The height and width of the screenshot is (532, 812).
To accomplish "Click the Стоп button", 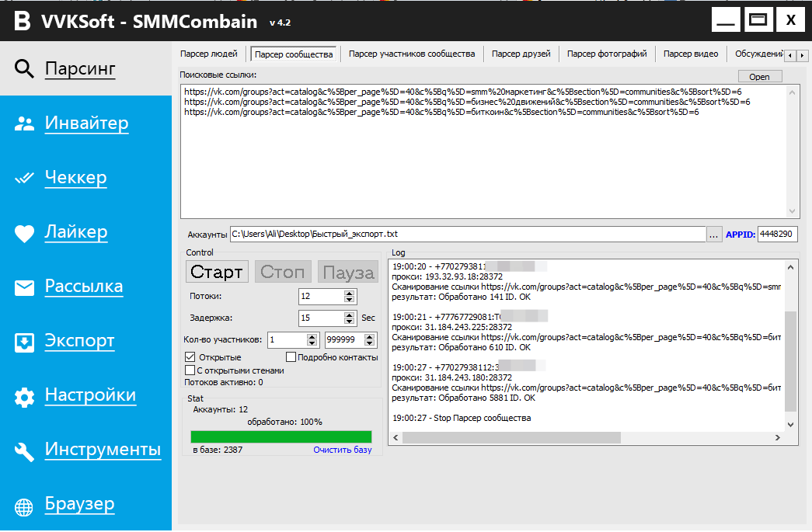I will (282, 272).
